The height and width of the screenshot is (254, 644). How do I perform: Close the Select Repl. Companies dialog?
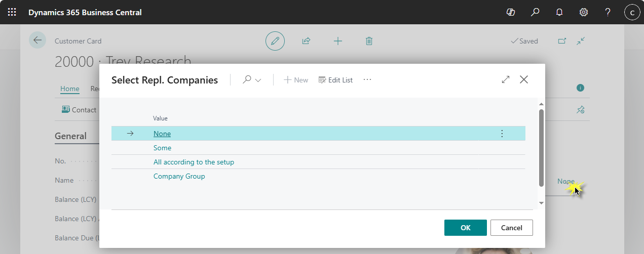524,79
